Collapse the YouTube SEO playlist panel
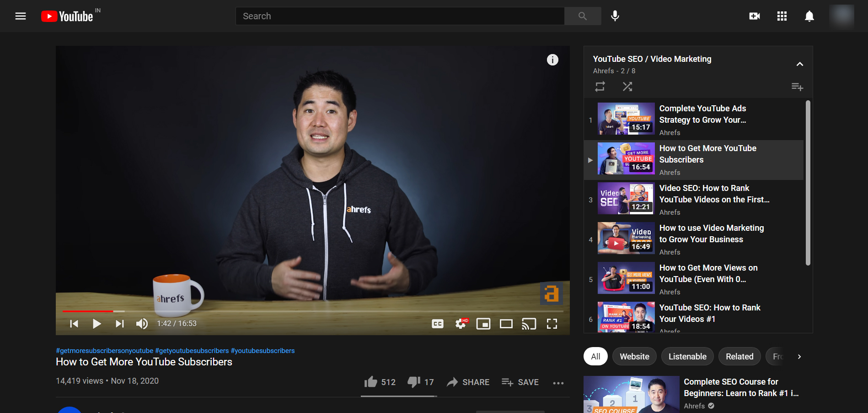868x413 pixels. coord(800,64)
